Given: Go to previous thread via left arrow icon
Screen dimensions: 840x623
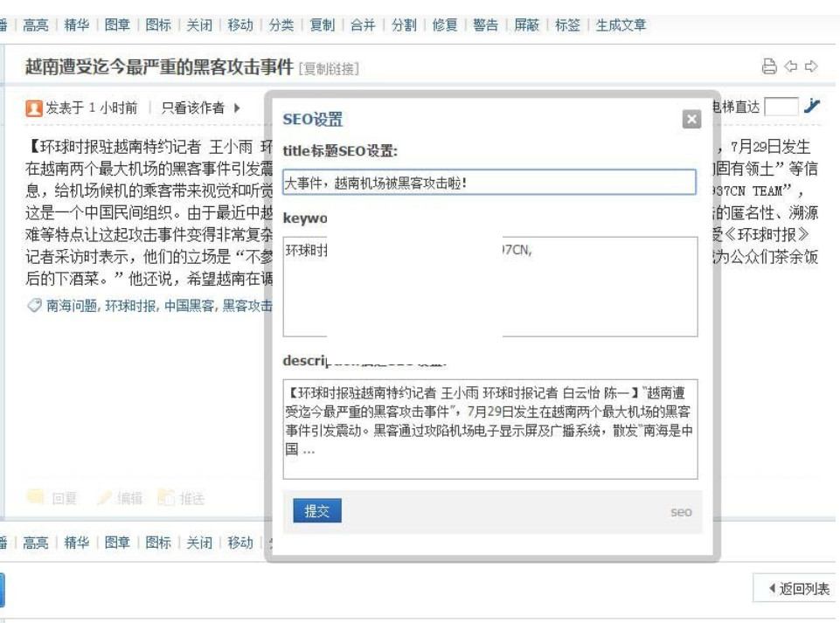Looking at the screenshot, I should (x=792, y=66).
